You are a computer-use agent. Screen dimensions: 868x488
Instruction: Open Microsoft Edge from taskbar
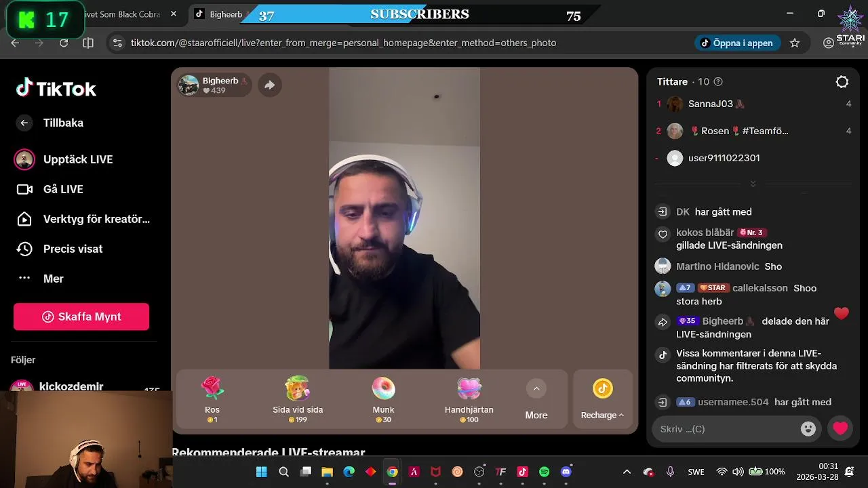click(x=349, y=472)
